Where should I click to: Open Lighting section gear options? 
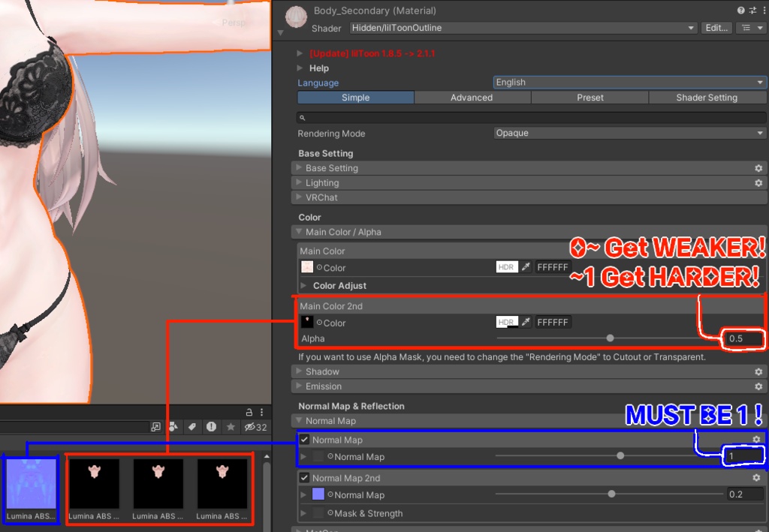[x=758, y=183]
